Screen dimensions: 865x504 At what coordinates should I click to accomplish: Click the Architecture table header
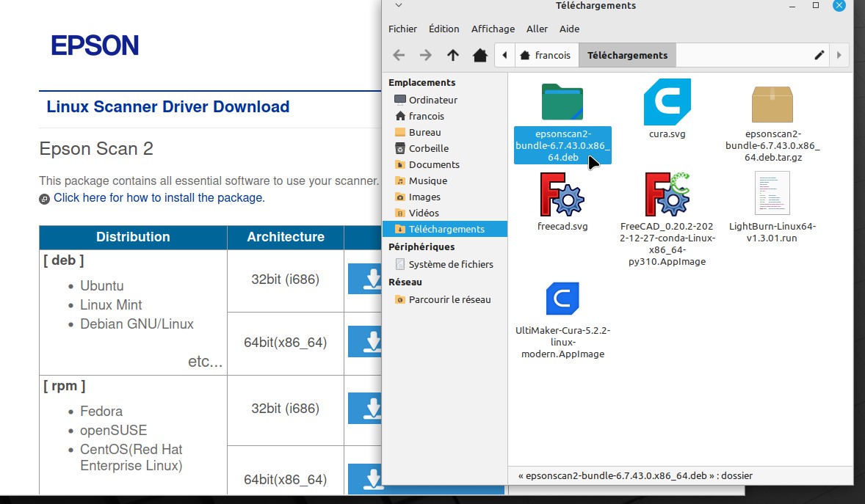pos(285,237)
